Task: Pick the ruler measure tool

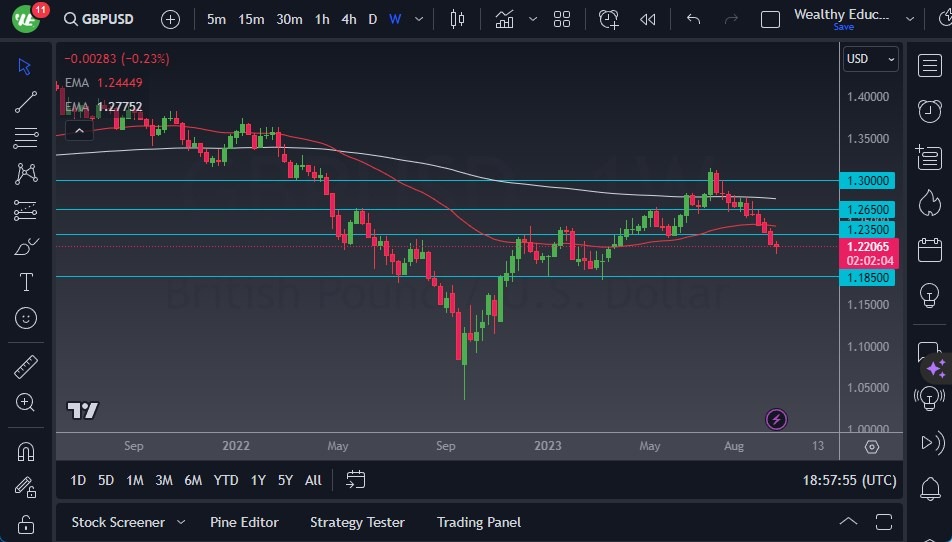Action: coord(27,366)
